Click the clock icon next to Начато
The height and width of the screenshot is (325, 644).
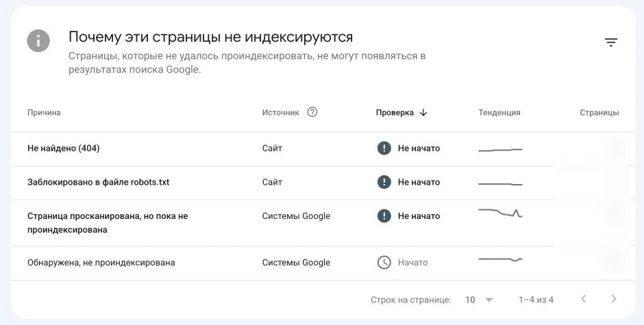tap(384, 263)
